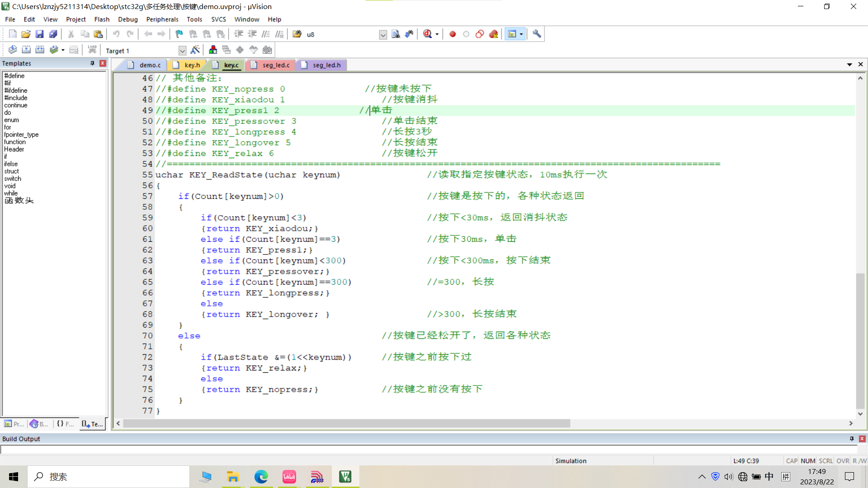Image resolution: width=868 pixels, height=488 pixels.
Task: Open the Debug menu
Action: coord(128,19)
